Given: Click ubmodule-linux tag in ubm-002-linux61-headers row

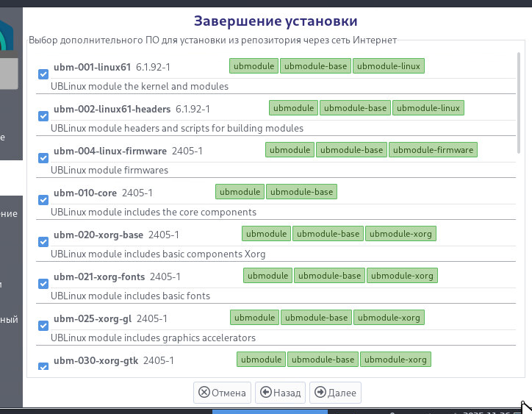Looking at the screenshot, I should point(428,108).
